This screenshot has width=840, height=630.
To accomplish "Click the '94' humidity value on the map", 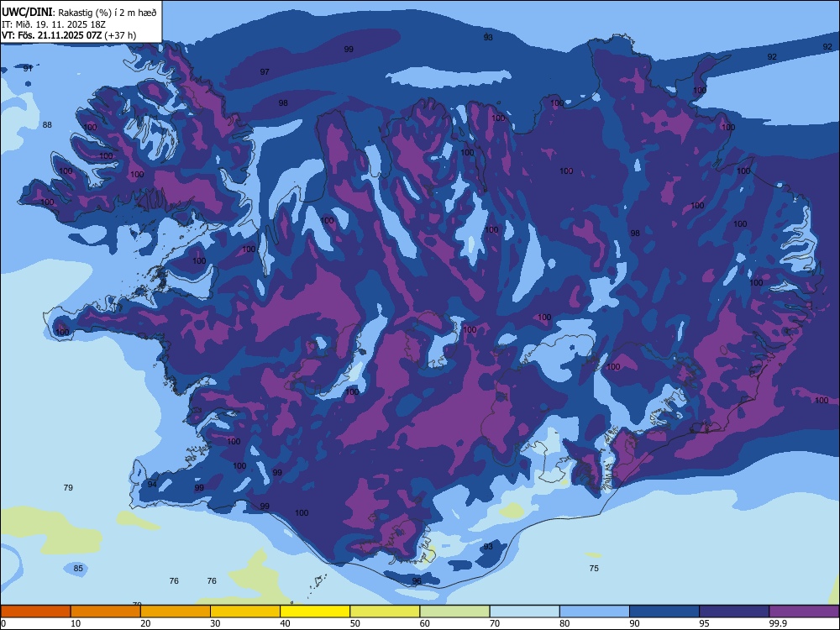I will point(152,485).
